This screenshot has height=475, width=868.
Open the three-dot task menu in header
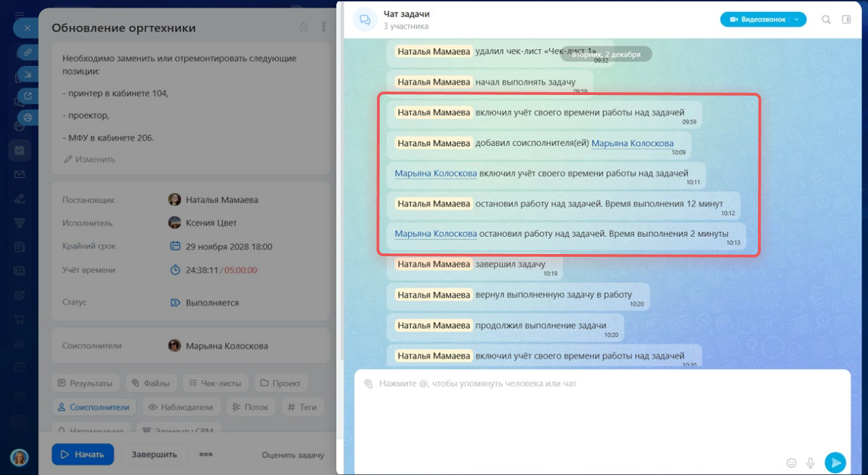tap(324, 28)
